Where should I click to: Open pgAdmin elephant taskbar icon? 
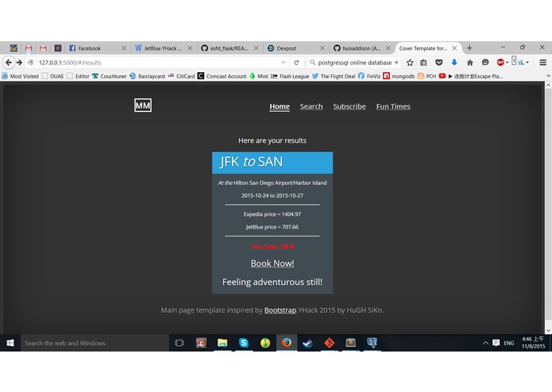click(372, 343)
